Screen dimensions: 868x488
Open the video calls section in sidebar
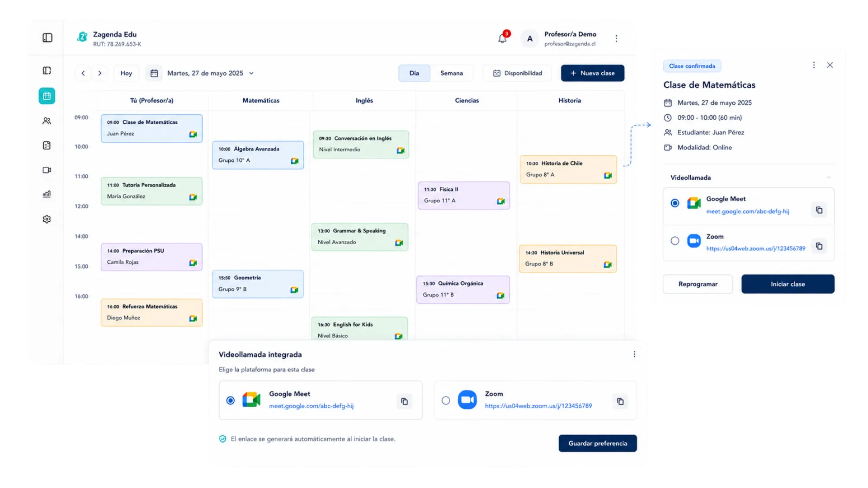tap(47, 170)
